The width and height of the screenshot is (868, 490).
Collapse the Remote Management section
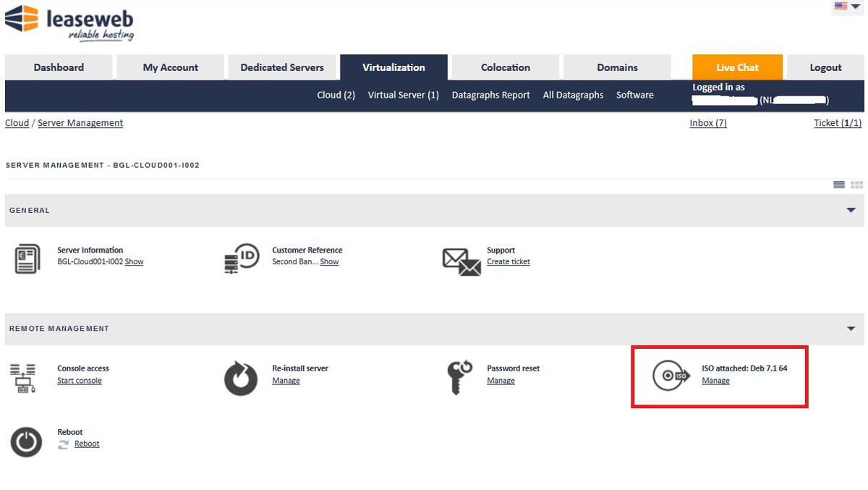tap(851, 329)
